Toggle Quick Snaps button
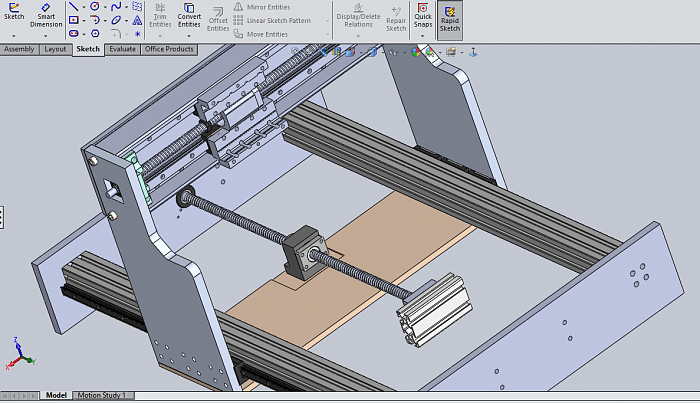The height and width of the screenshot is (403, 700). coord(423,14)
